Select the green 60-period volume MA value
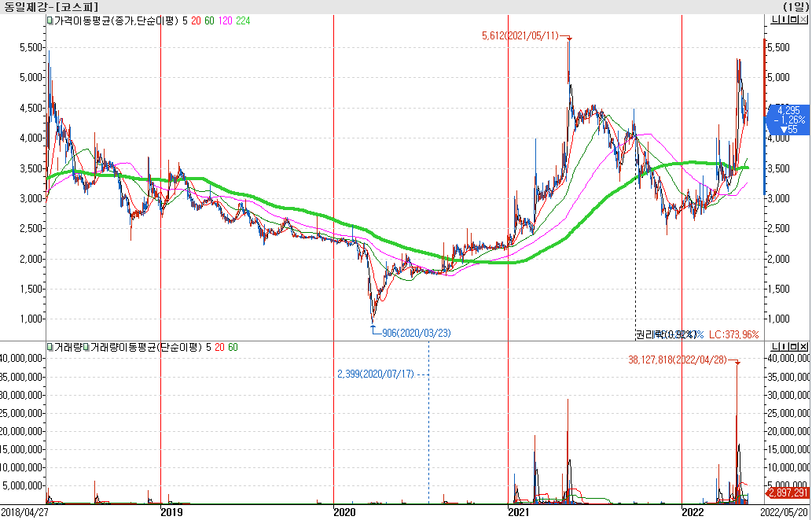 (x=233, y=347)
